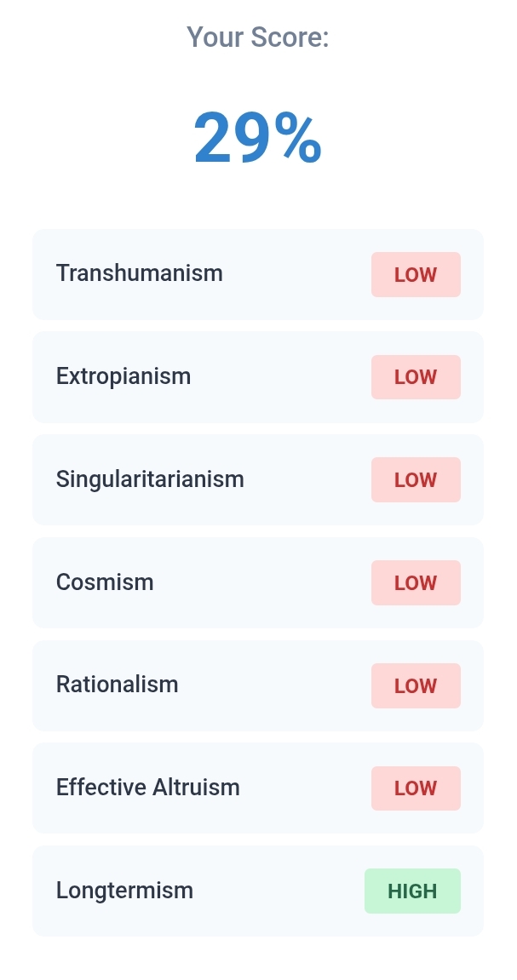
Task: Click the green HIGH badge beside Longtermism
Action: 412,891
